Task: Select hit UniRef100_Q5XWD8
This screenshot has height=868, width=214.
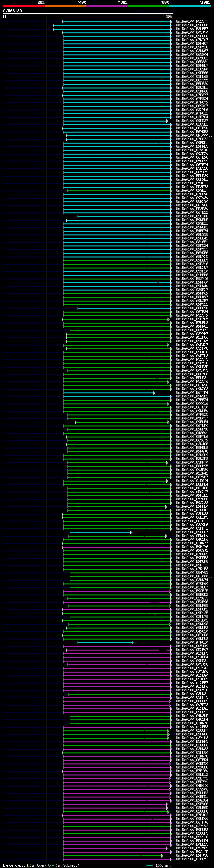Action: (192, 767)
